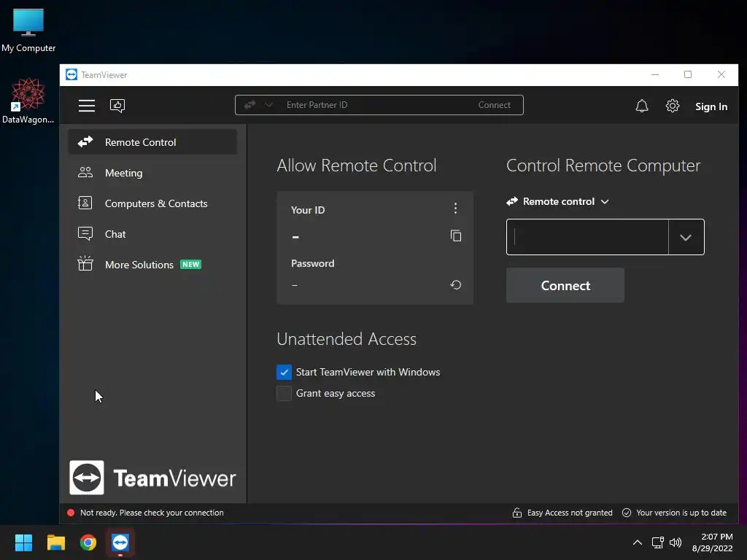Click the TeamViewer title bar icon
Image resolution: width=747 pixels, height=560 pixels.
pos(71,75)
